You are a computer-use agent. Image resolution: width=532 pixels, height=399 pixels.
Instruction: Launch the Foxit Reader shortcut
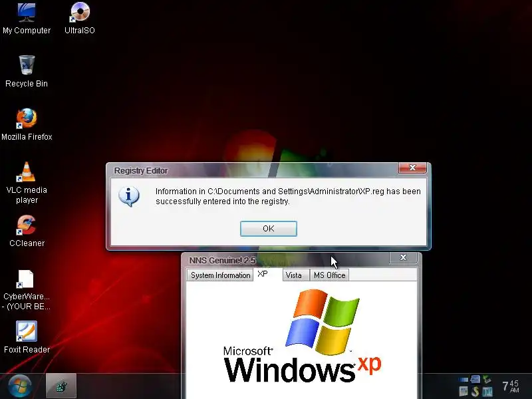click(27, 338)
